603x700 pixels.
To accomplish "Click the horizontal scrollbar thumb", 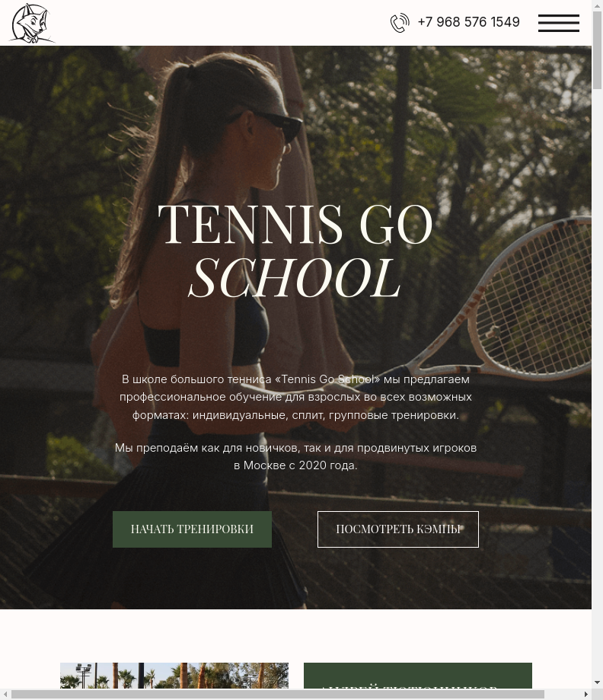I will (x=278, y=694).
